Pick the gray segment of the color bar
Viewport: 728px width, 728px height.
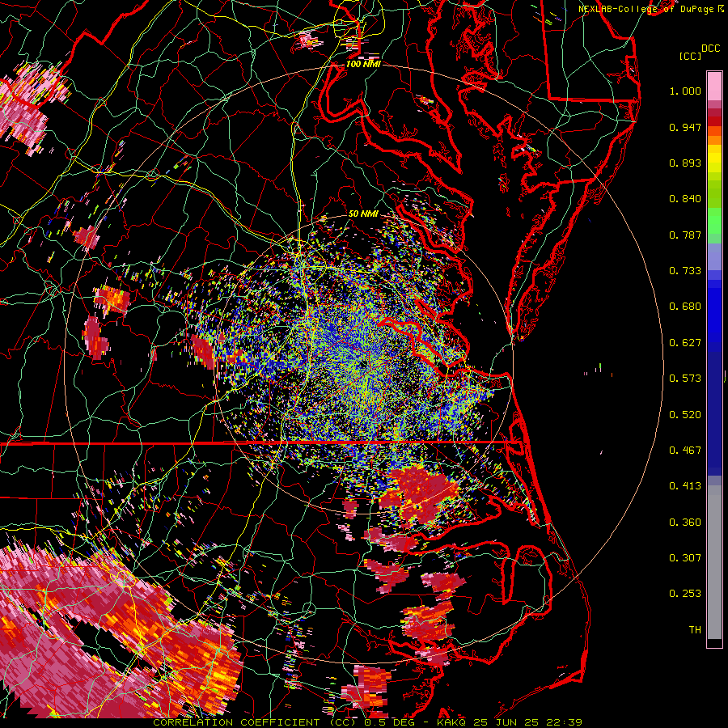[714, 562]
